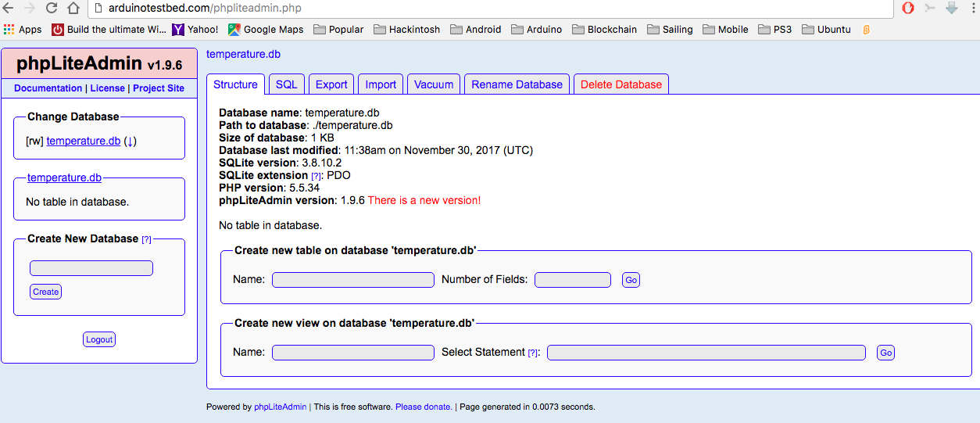Open the temperature.db fieldset legend link
The image size is (980, 423).
coord(64,177)
